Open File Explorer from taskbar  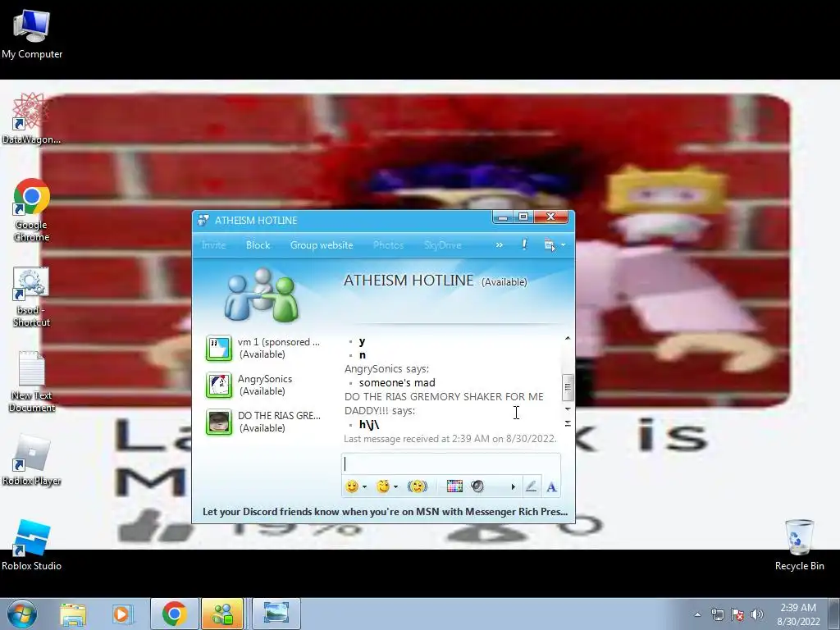pyautogui.click(x=73, y=614)
